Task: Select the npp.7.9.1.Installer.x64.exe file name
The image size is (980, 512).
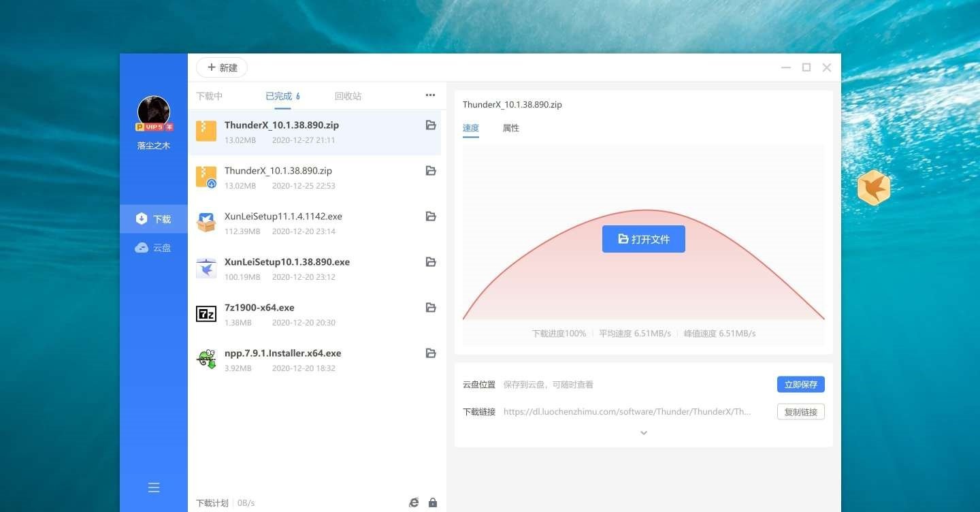Action: tap(283, 353)
